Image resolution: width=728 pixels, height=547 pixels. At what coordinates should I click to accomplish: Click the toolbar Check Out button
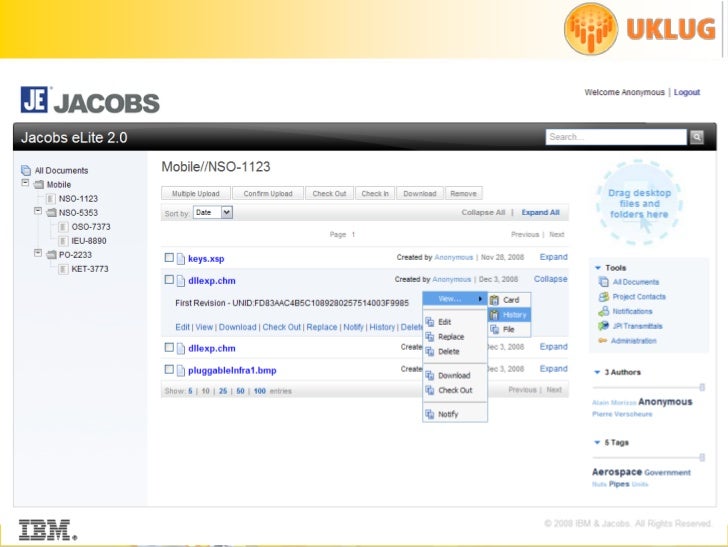(x=329, y=193)
